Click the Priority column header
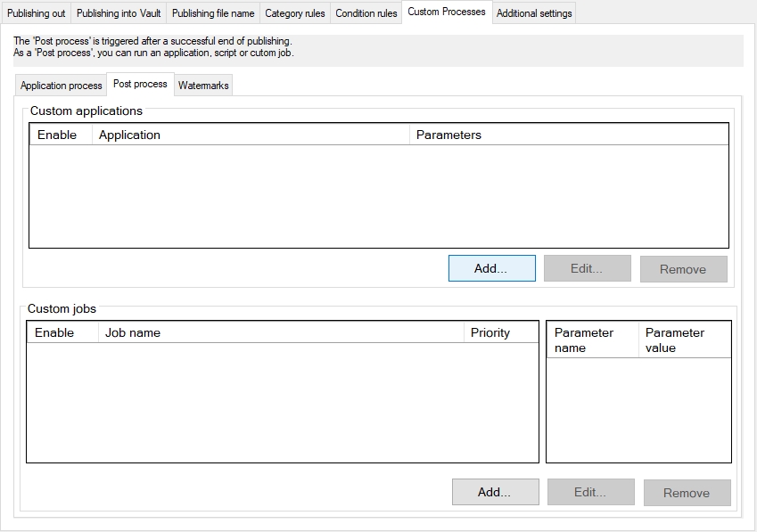 coord(501,332)
